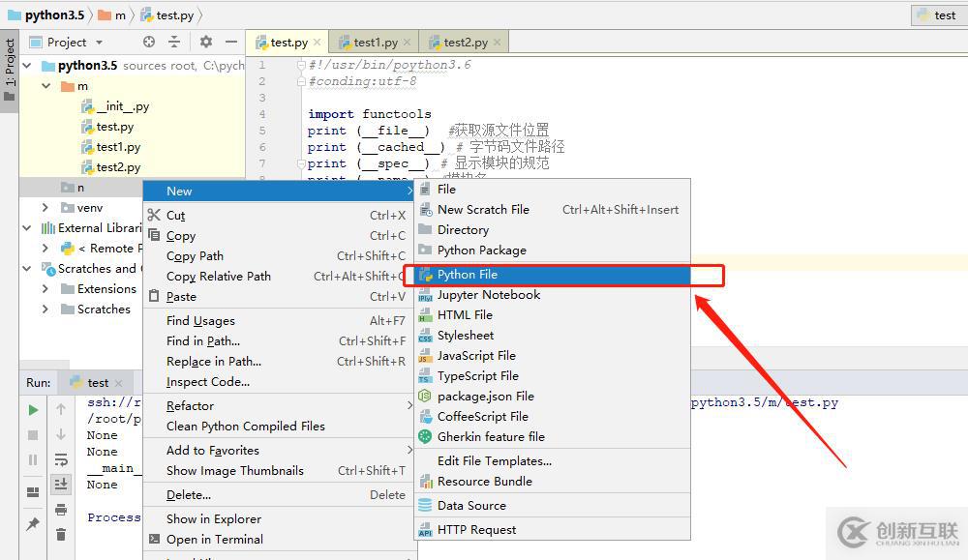Choose CoffeeScript File from New submenu

pyautogui.click(x=553, y=417)
